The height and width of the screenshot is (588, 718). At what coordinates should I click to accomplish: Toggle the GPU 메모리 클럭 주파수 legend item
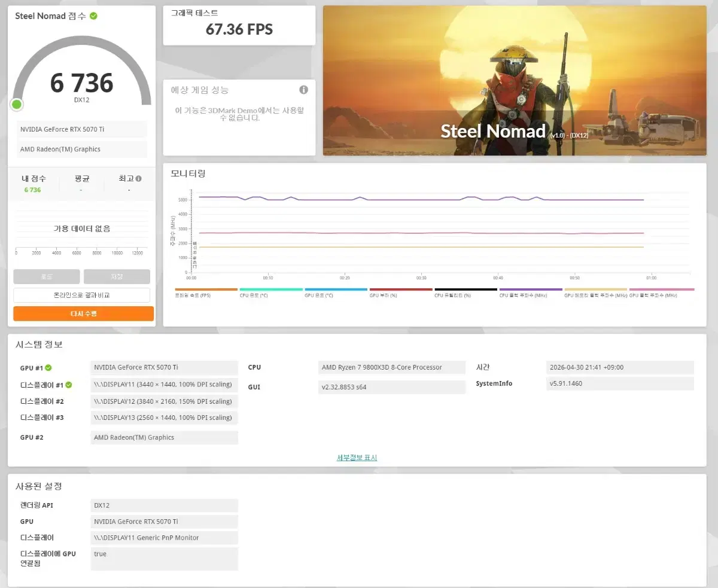tap(595, 293)
